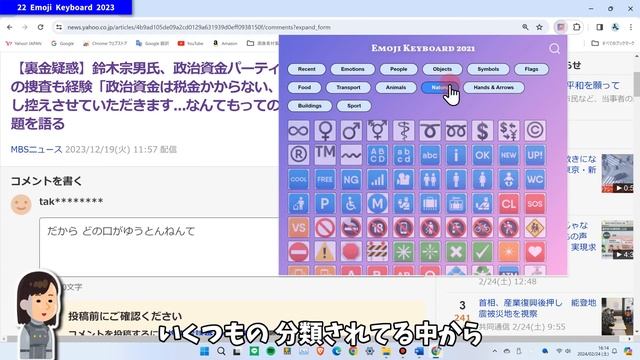Image resolution: width=640 pixels, height=360 pixels.
Task: Pick the green check mark button emoji
Action: (x=482, y=251)
